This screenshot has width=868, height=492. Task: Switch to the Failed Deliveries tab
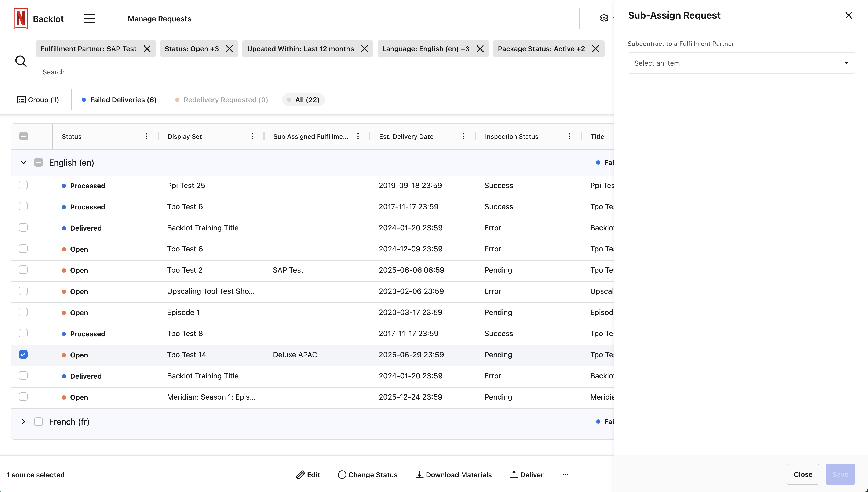point(119,100)
